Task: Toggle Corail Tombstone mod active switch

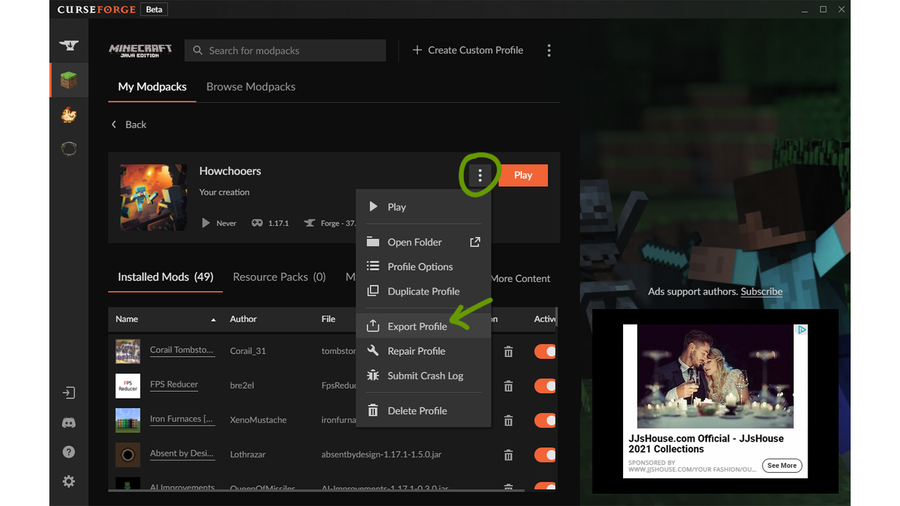Action: tap(545, 352)
